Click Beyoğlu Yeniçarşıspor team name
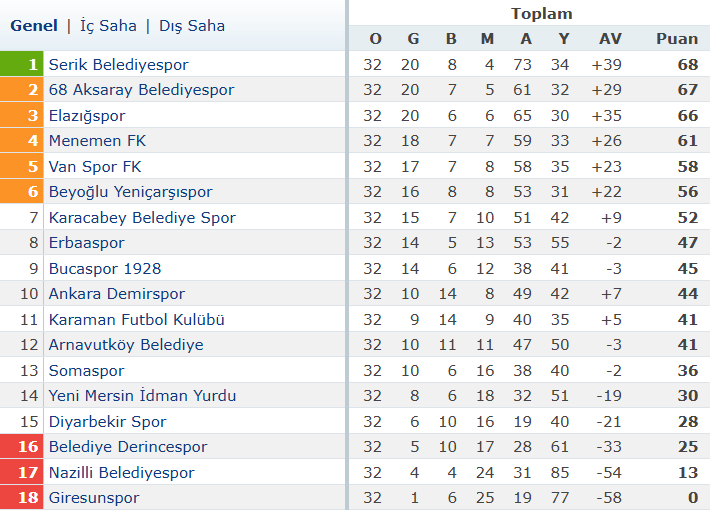The height and width of the screenshot is (511, 710). click(x=130, y=192)
